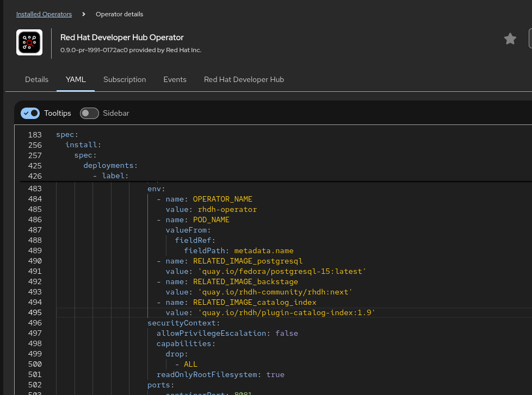
Task: Click the sticky 'install:' header line
Action: point(83,145)
